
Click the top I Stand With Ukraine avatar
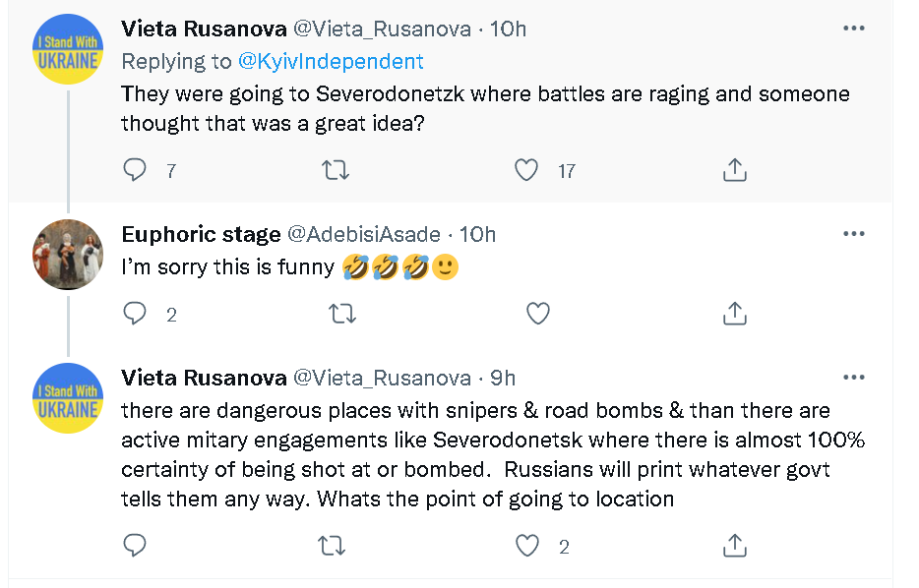point(68,50)
